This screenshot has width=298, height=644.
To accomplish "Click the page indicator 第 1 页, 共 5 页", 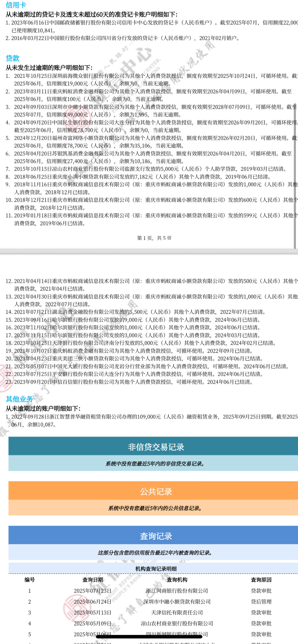I will pyautogui.click(x=155, y=238).
